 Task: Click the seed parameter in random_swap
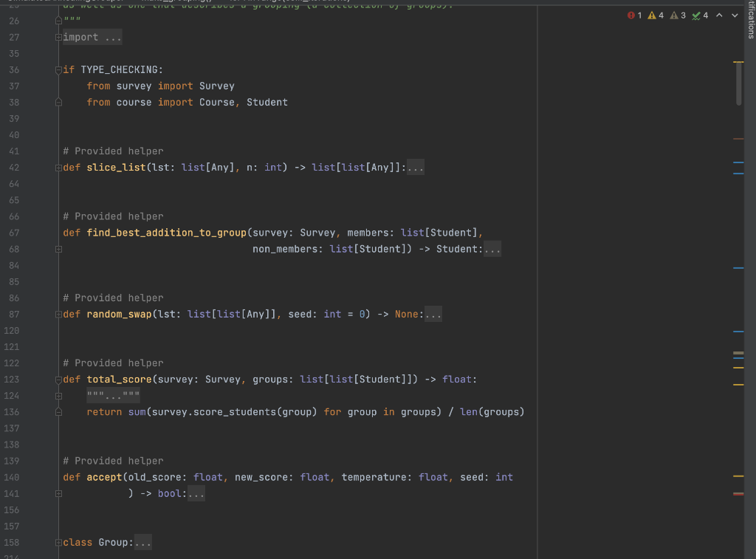(x=300, y=314)
